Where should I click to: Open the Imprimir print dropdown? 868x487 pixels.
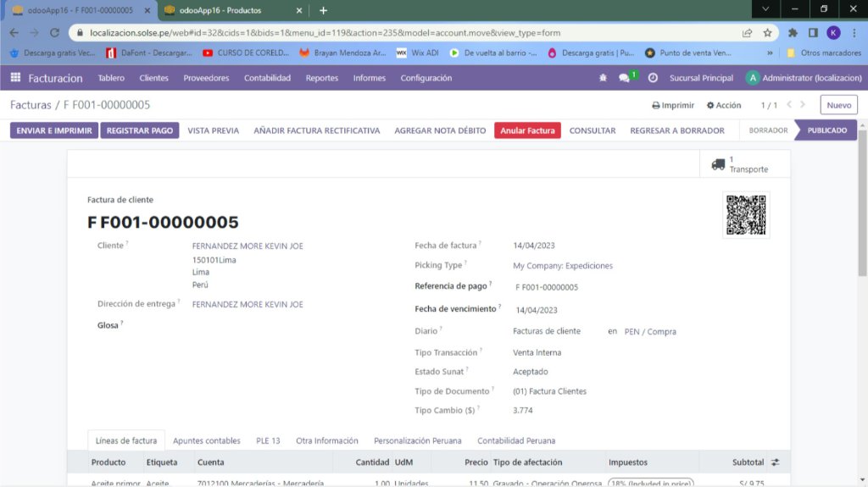coord(673,106)
